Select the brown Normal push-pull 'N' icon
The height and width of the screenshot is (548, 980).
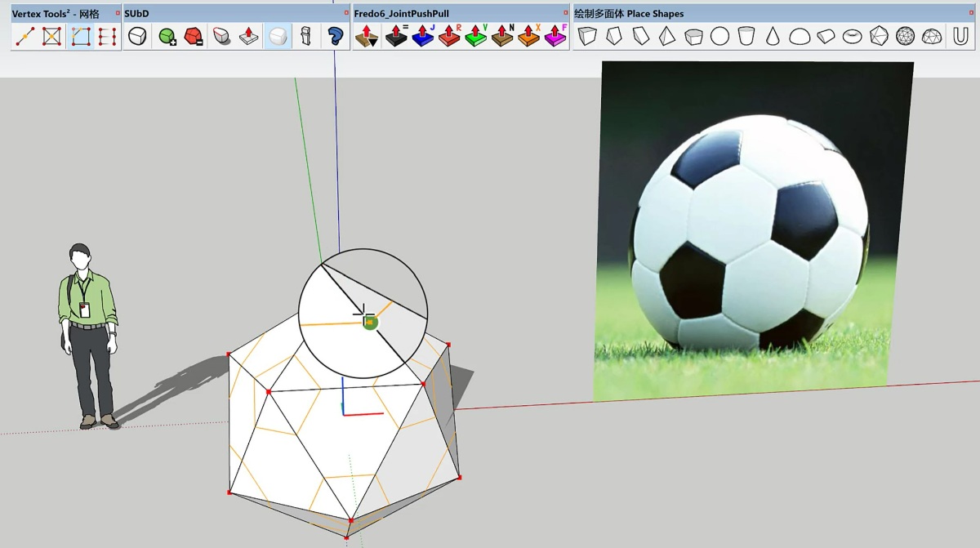(x=503, y=36)
